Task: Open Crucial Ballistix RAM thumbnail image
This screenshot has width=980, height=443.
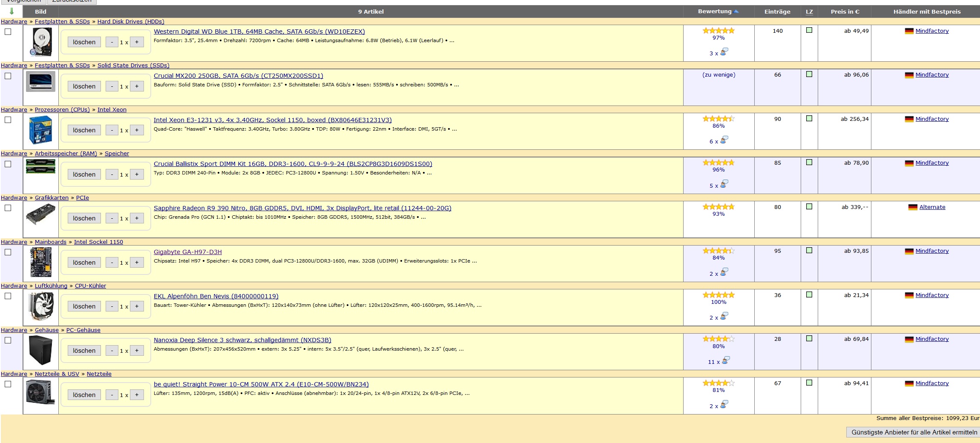Action: [40, 166]
